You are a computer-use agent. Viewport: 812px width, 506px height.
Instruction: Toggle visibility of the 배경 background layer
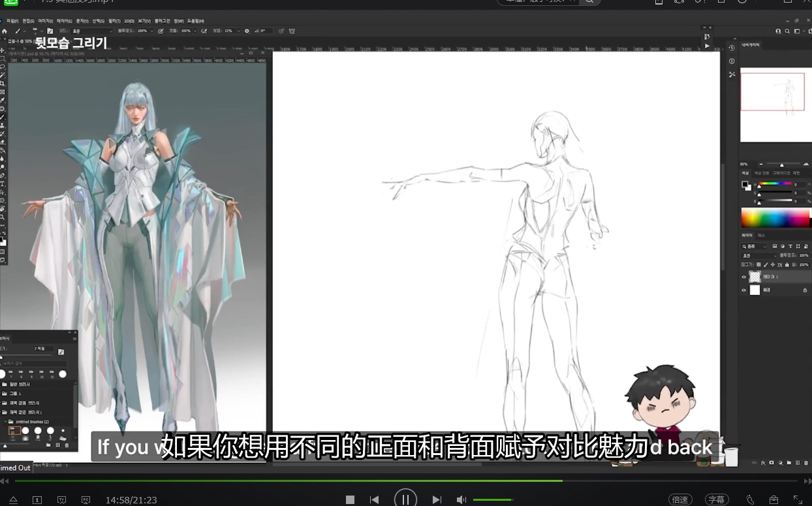(744, 290)
